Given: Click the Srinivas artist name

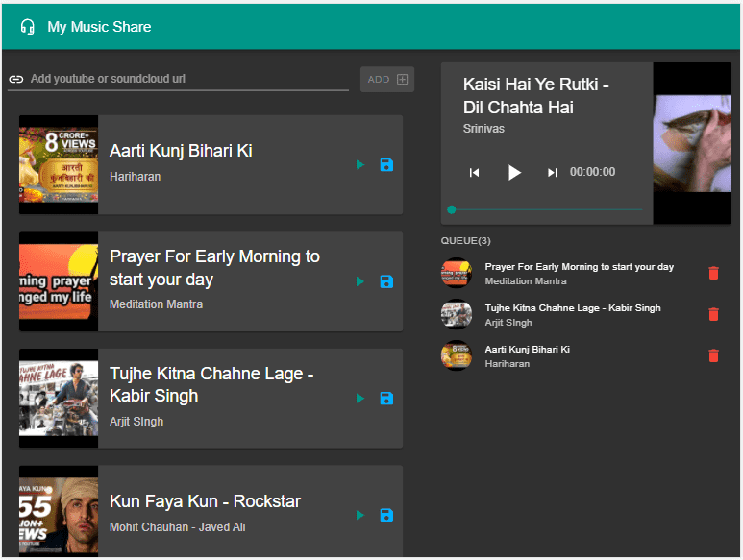Looking at the screenshot, I should point(483,129).
